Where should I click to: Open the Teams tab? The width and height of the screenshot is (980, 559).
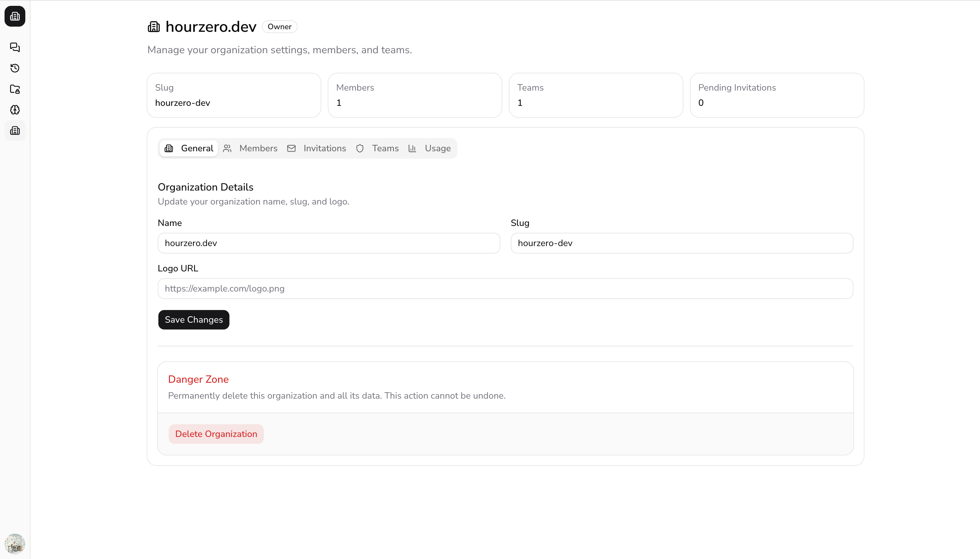[x=378, y=148]
